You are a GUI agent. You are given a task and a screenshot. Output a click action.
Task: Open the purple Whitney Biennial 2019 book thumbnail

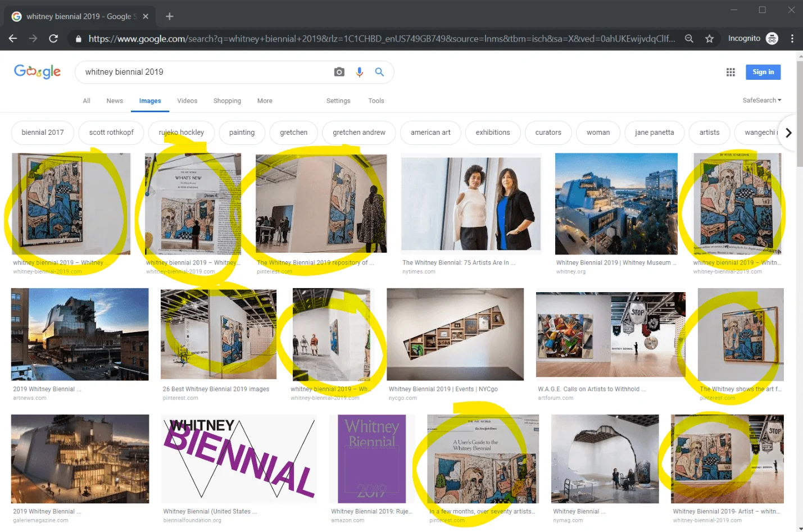(372, 459)
